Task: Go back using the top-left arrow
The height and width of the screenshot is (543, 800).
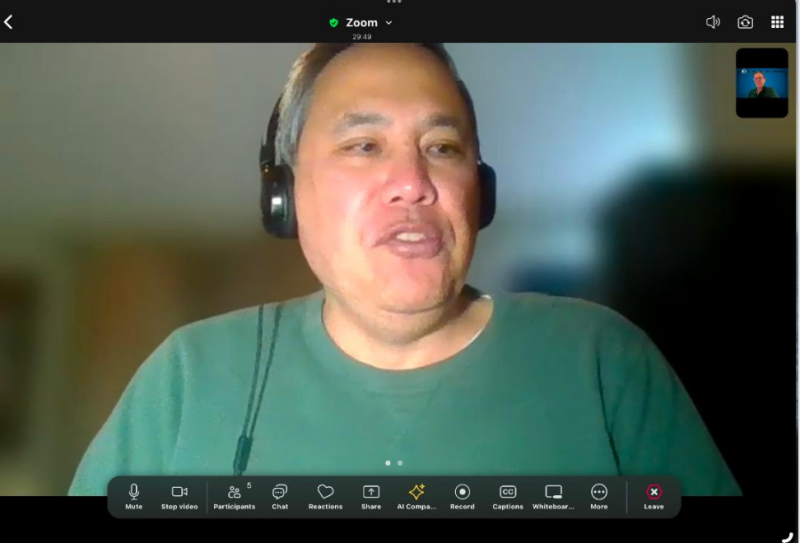Action: click(8, 22)
